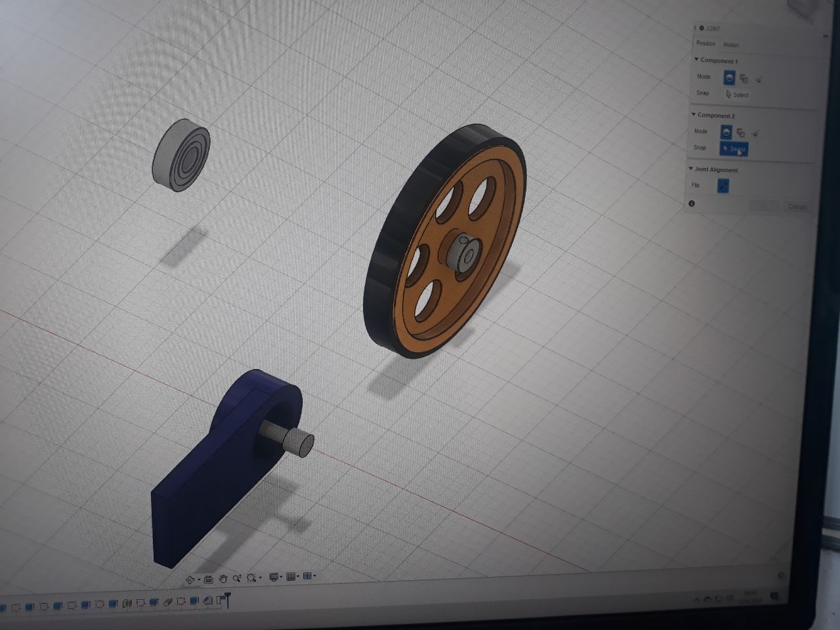Viewport: 840px width, 630px height.
Task: Click Component 1 Snap Select button
Action: (738, 95)
